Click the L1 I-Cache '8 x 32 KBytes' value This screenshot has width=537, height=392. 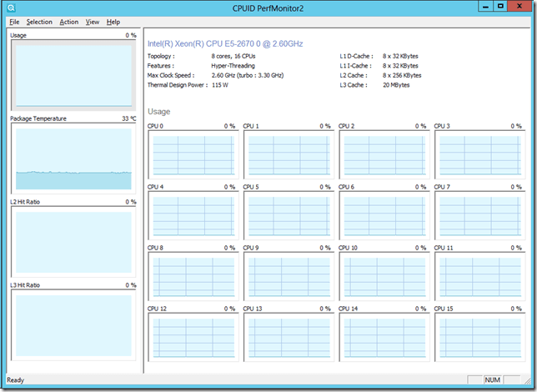tap(400, 66)
